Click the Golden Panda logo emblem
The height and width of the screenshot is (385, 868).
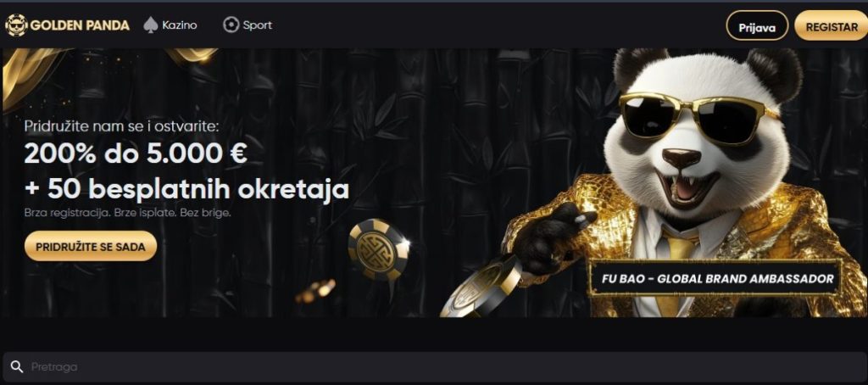point(16,25)
